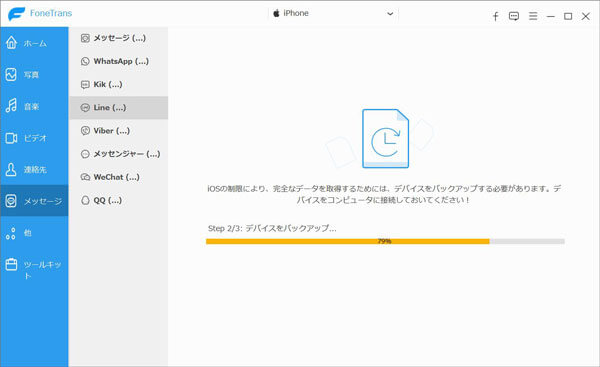The width and height of the screenshot is (600, 367).
Task: Click the backup clock document icon
Action: (x=385, y=139)
